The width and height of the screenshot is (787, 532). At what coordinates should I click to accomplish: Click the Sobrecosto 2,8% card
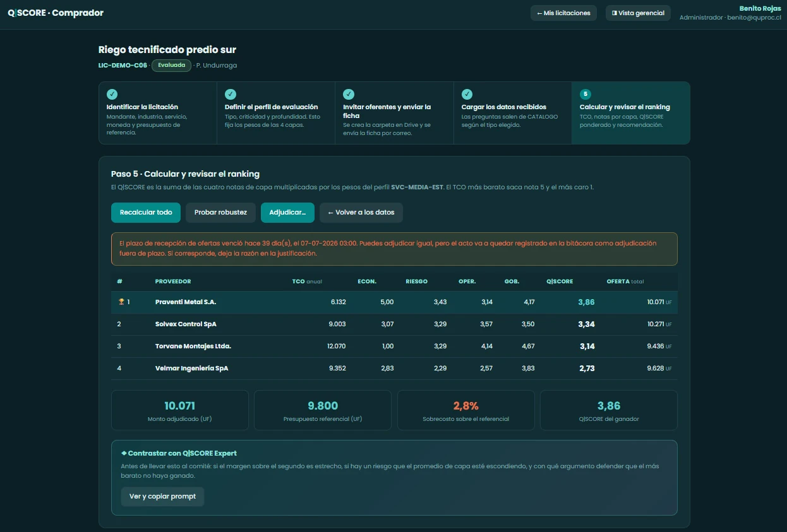(x=466, y=410)
